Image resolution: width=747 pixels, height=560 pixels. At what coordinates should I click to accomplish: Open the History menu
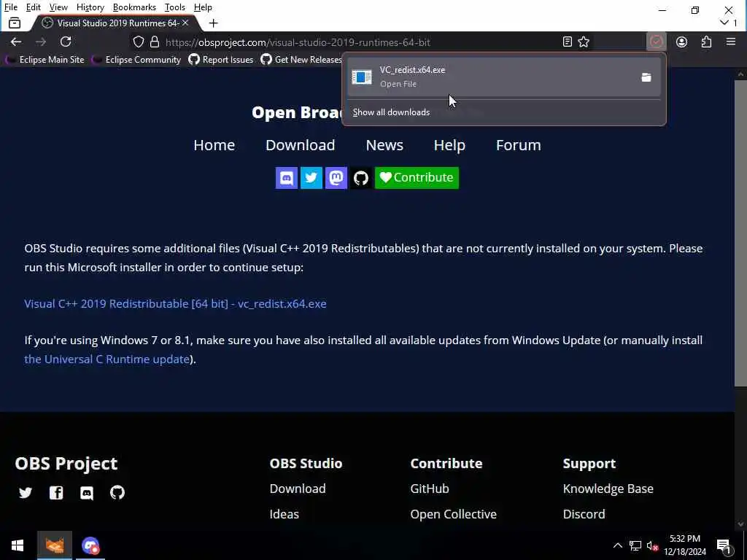click(x=90, y=7)
